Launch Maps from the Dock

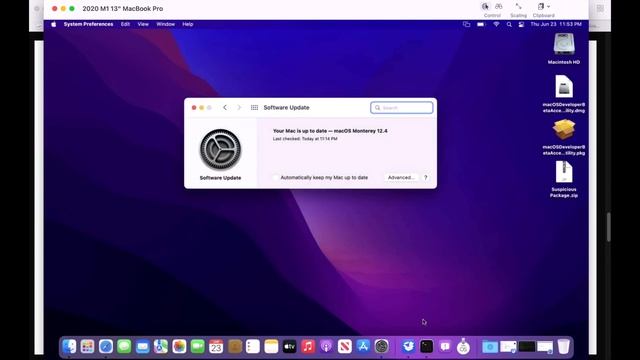pyautogui.click(x=161, y=347)
